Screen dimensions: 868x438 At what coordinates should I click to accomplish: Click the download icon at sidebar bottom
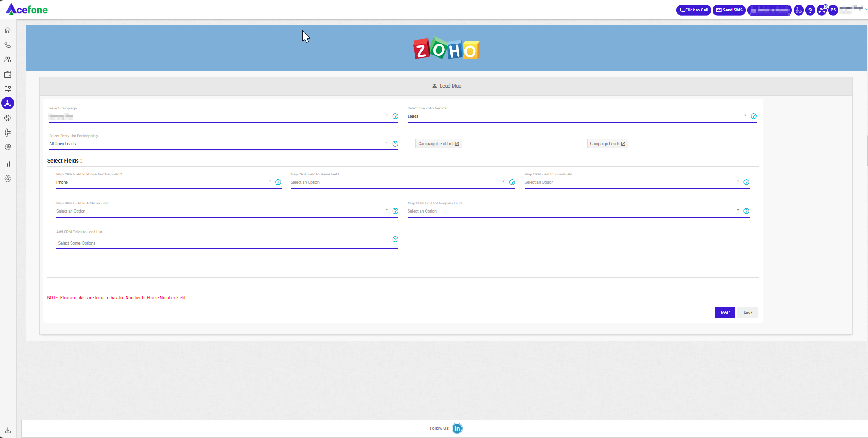8,430
